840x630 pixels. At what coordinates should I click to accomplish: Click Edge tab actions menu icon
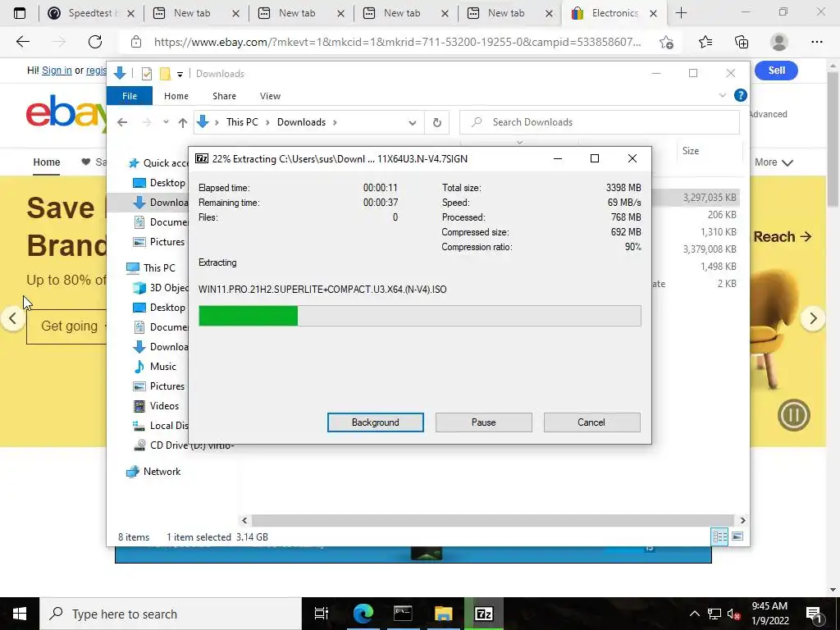20,13
